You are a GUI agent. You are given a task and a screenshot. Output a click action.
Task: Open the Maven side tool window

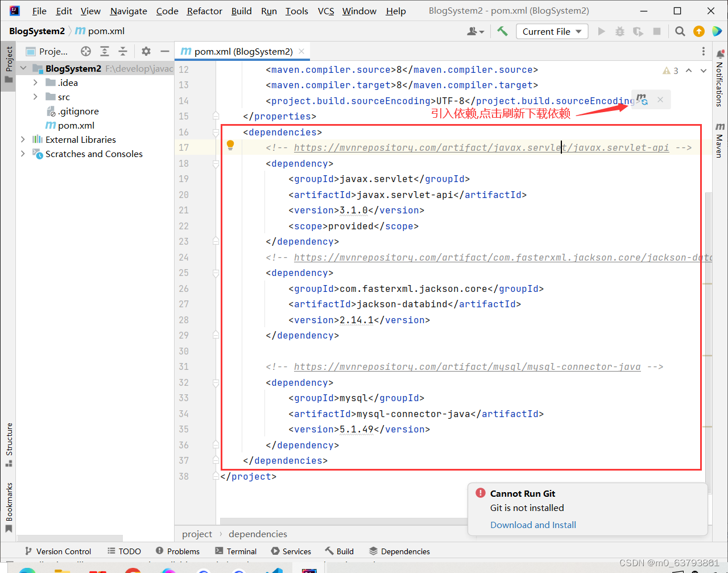[x=720, y=139]
